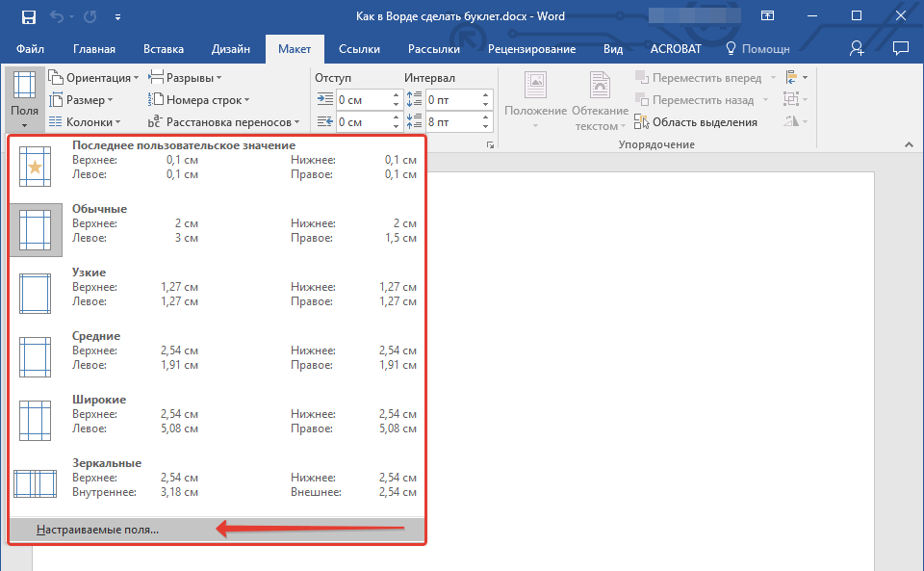This screenshot has height=571, width=924.
Task: Click the Save icon in title bar
Action: (x=28, y=16)
